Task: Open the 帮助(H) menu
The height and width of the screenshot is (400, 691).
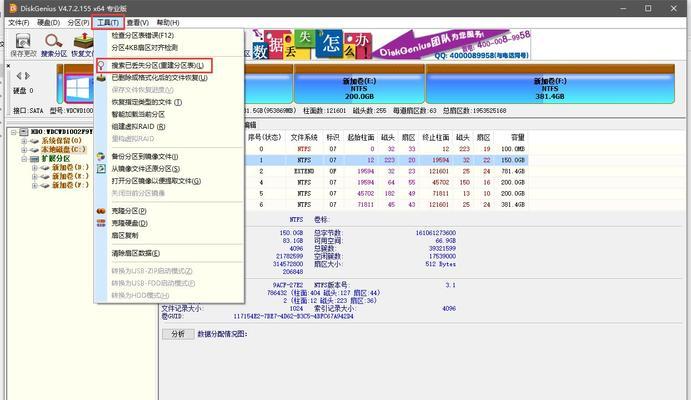Action: [x=168, y=22]
